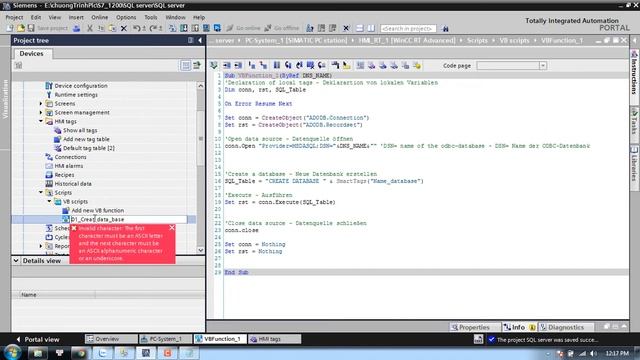Screen dimensions: 640x360
Task: Collapse the HMI tags tree node
Action: pyautogui.click(x=41, y=121)
